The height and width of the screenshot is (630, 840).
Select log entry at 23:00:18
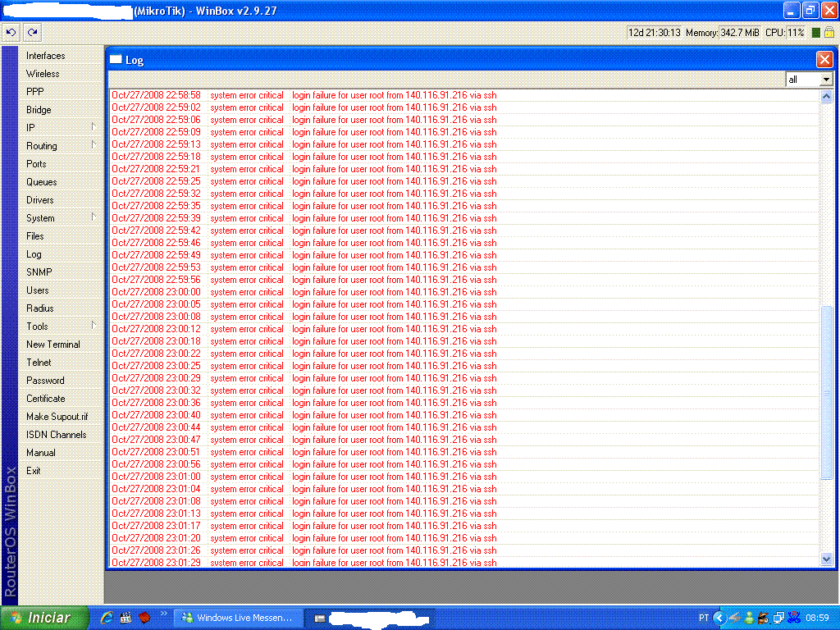point(464,341)
